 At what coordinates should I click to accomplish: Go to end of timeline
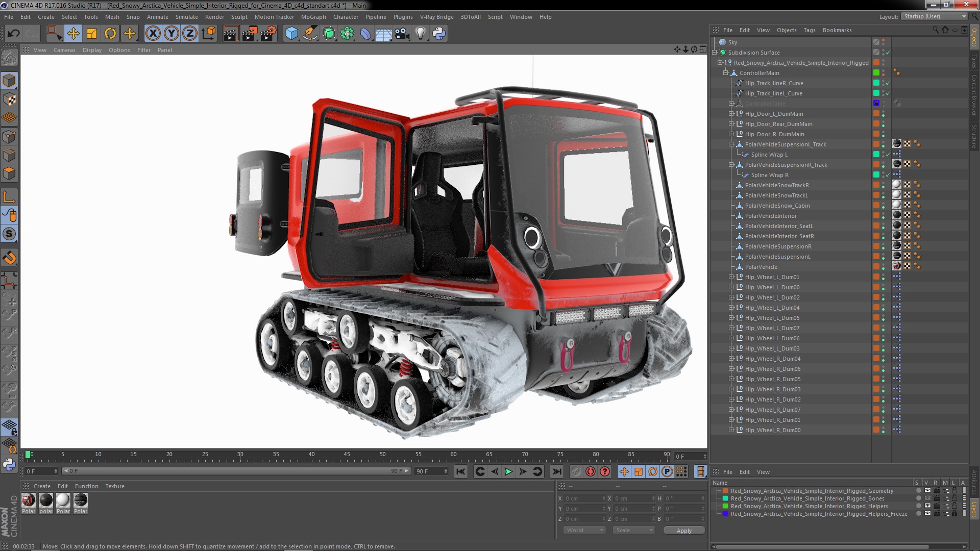557,472
